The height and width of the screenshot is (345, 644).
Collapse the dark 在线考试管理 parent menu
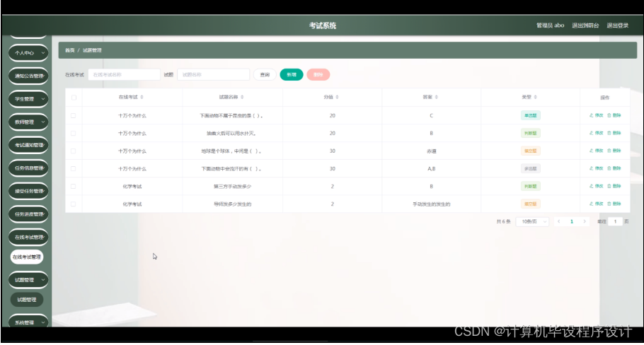click(x=28, y=237)
